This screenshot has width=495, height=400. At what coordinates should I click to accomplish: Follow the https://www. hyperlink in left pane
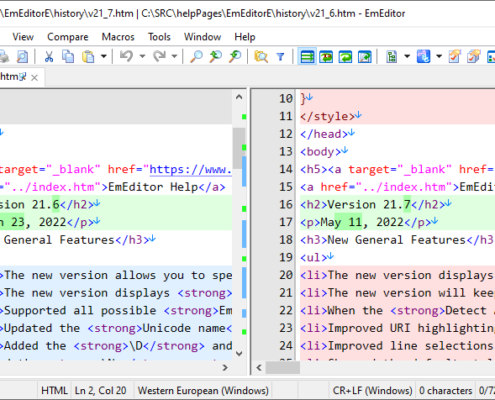pyautogui.click(x=190, y=169)
